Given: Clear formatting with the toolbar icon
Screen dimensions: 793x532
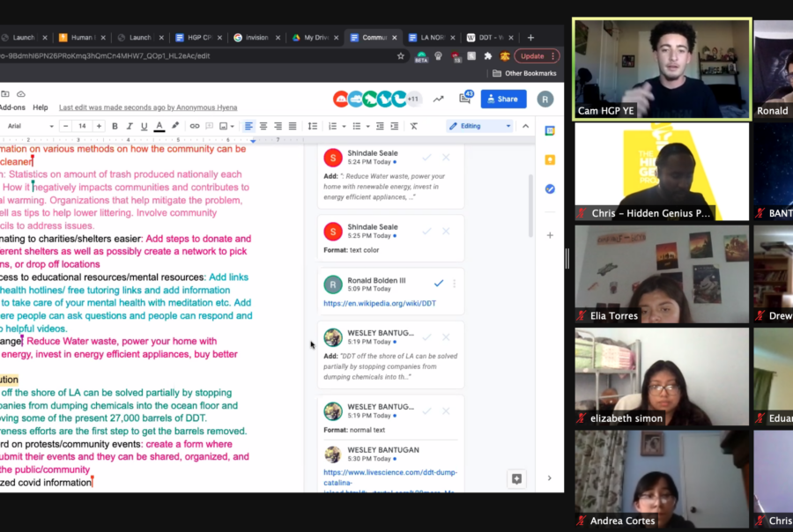Looking at the screenshot, I should [413, 126].
